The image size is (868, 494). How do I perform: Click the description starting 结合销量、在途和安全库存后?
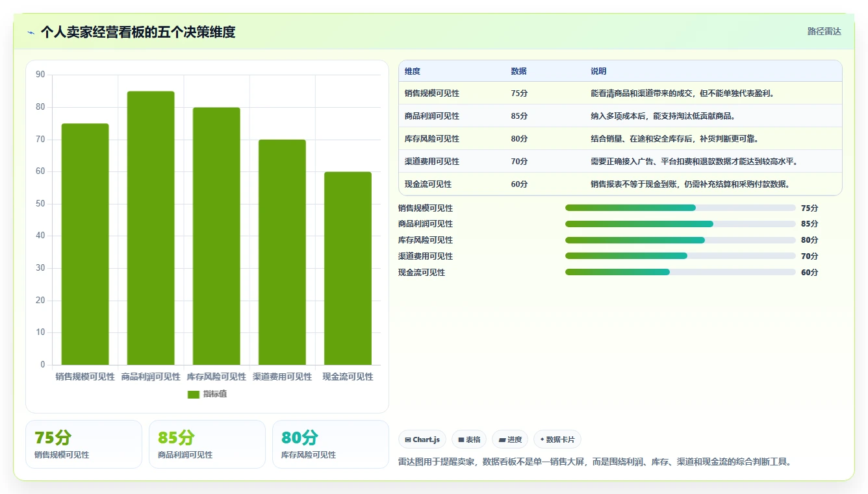pyautogui.click(x=674, y=139)
